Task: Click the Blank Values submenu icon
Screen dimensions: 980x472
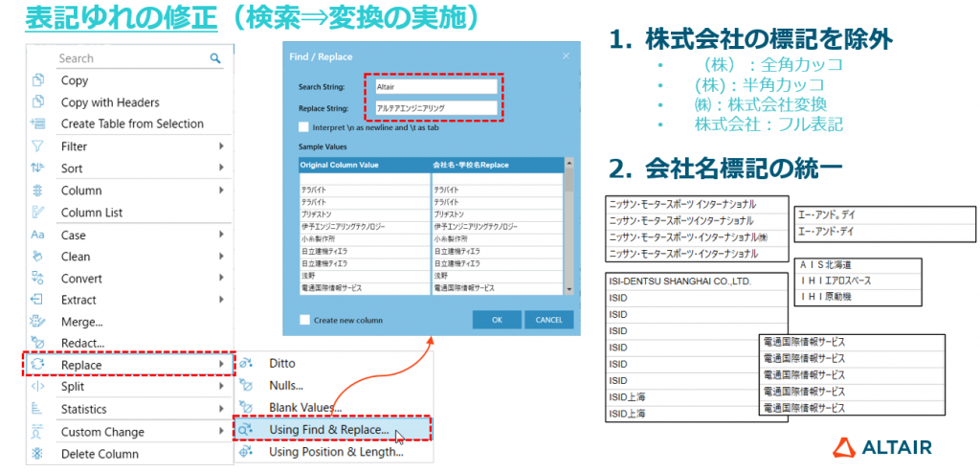Action: 246,407
